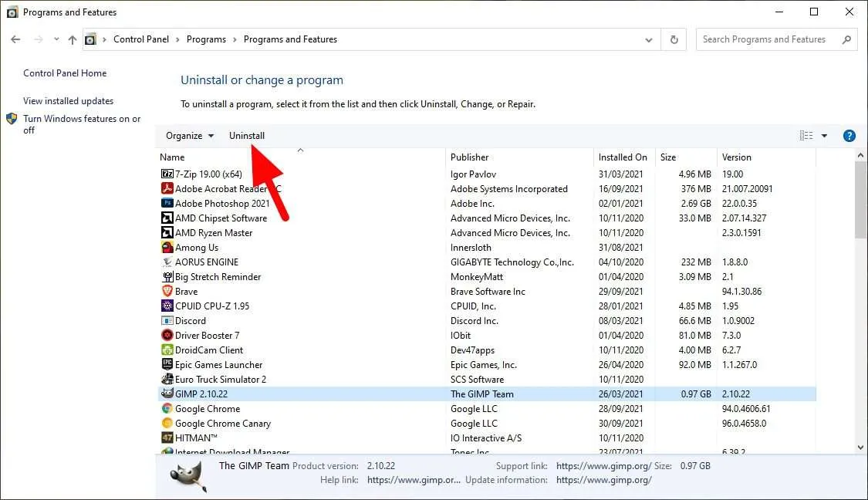The width and height of the screenshot is (868, 500).
Task: Select the GIMP 2.10.22 row
Action: (487, 394)
